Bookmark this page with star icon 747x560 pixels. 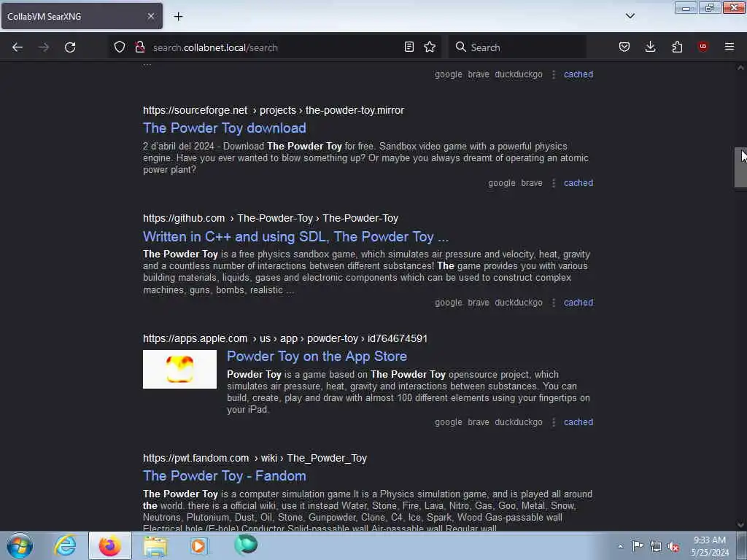click(x=430, y=47)
